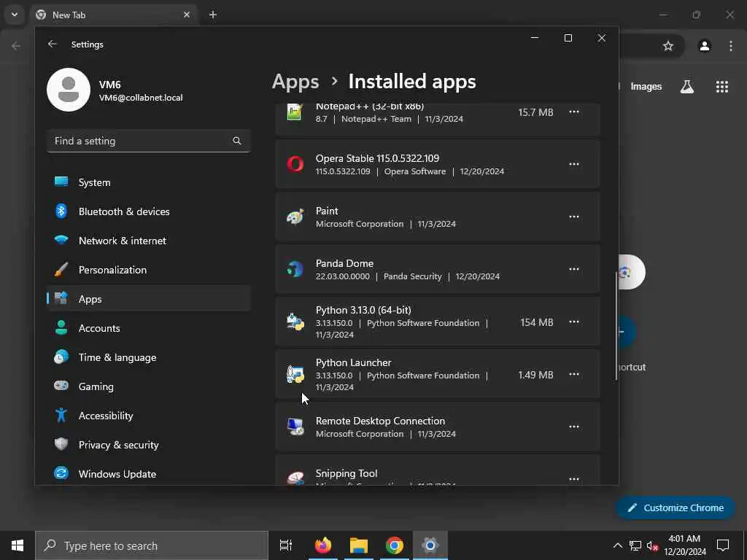
Task: Click the taskbar clock showing 4:01 AM
Action: [x=684, y=545]
